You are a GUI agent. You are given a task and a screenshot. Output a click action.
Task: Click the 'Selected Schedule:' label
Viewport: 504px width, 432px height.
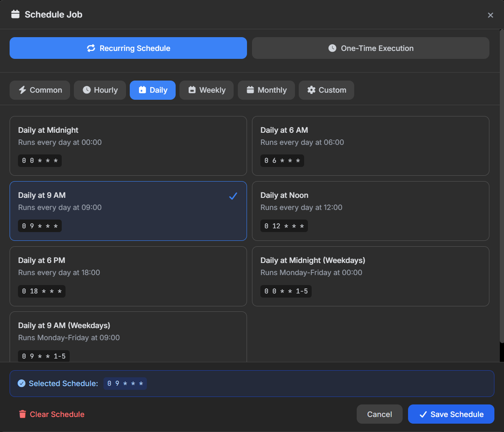click(x=63, y=383)
